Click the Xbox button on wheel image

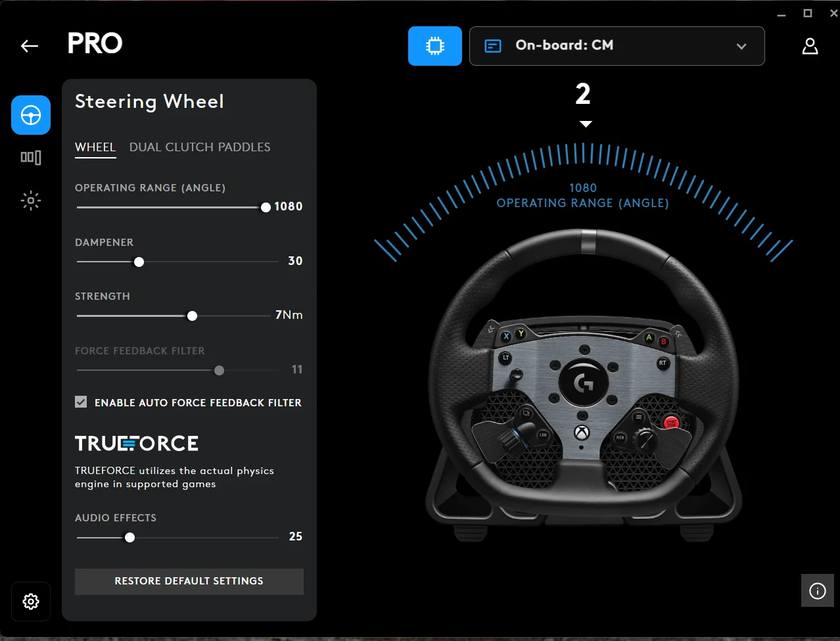click(582, 433)
